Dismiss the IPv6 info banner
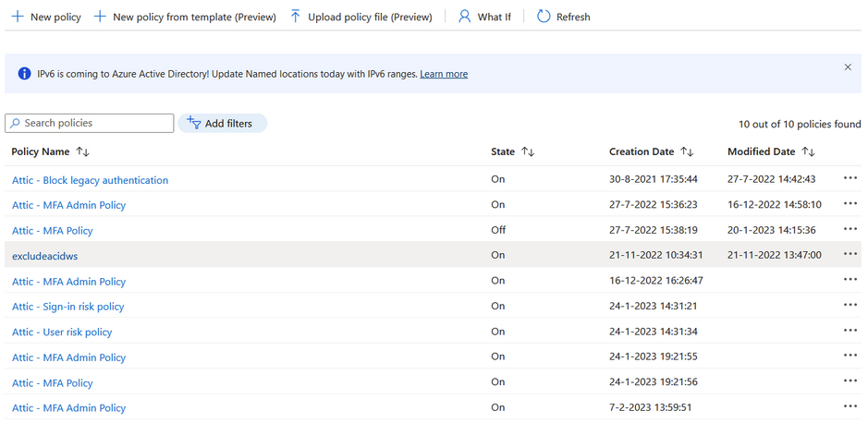Viewport: 868px width, 423px height. [x=848, y=67]
